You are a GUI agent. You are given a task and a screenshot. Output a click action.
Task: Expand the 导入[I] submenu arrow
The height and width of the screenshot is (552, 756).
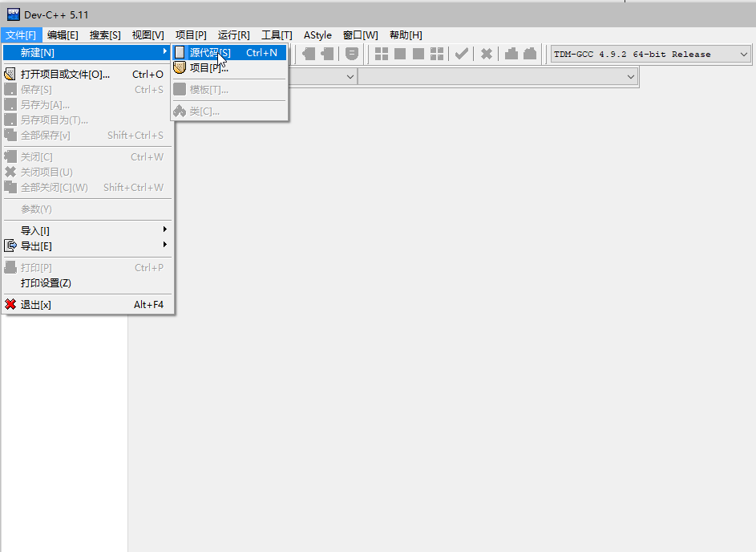(x=165, y=229)
